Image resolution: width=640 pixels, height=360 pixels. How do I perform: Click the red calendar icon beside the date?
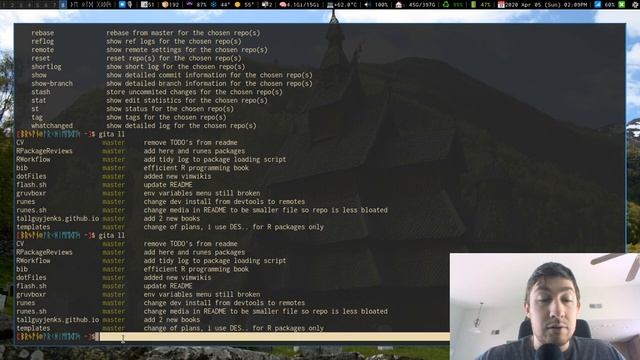[501, 4]
